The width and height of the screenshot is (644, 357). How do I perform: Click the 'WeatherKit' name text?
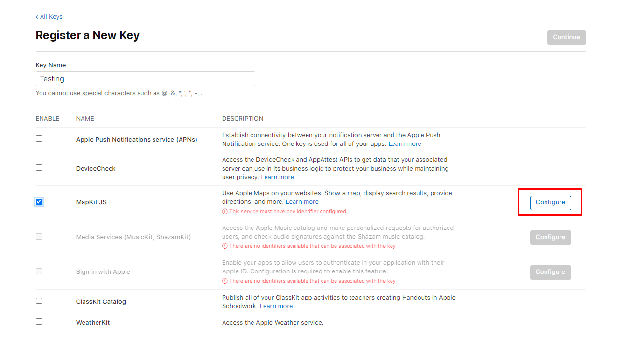pyautogui.click(x=93, y=322)
